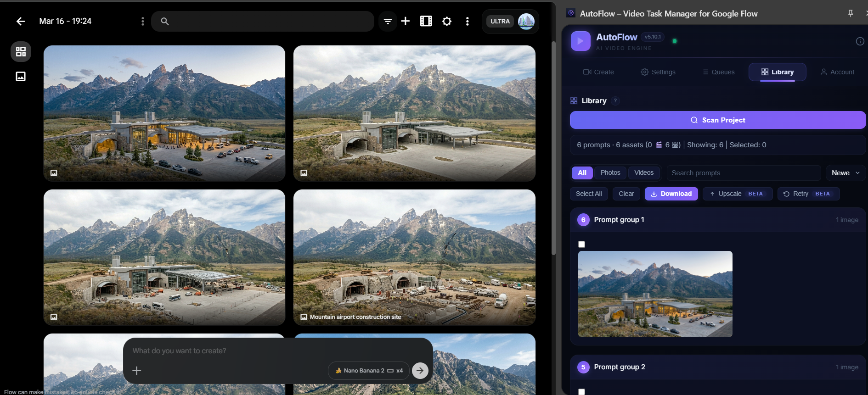Pin the AutoFlow side panel
Screen dimensions: 868x395
point(850,13)
